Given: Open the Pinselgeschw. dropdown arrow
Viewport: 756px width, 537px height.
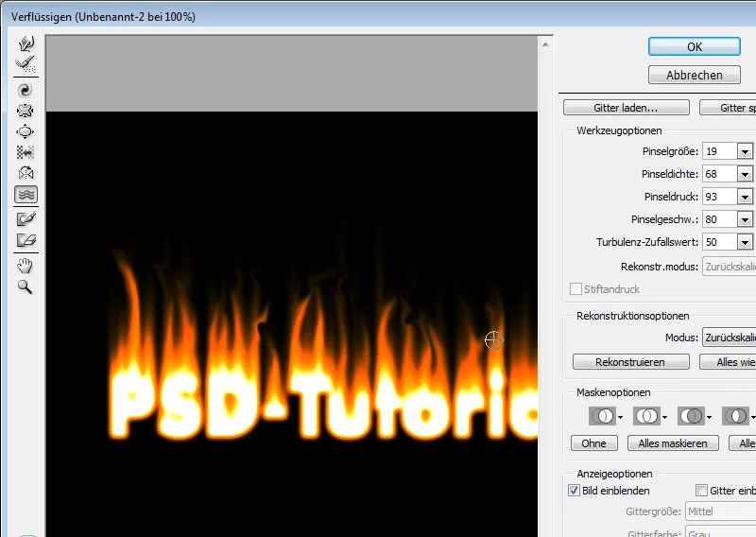Looking at the screenshot, I should click(745, 219).
